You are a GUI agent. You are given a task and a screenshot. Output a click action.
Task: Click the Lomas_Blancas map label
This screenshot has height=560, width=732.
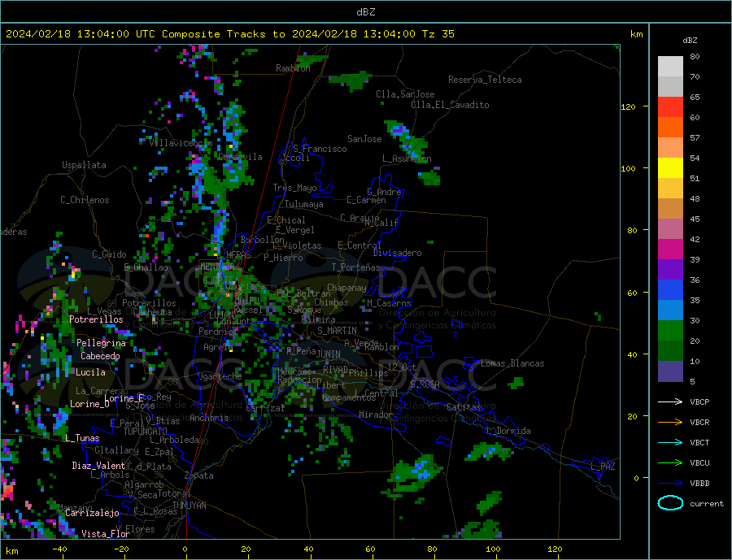click(512, 363)
